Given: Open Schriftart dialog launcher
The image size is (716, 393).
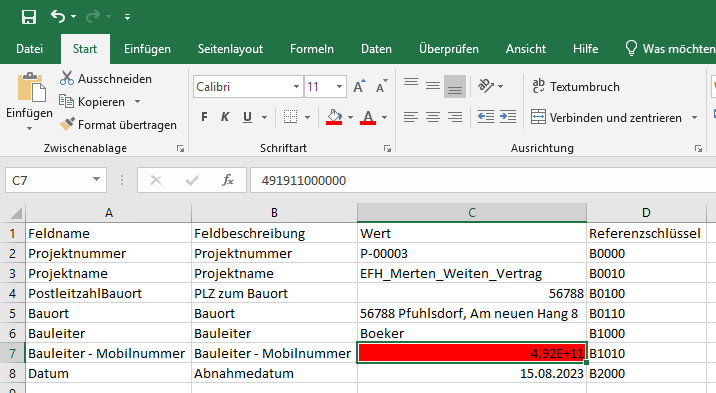Looking at the screenshot, I should coord(387,148).
